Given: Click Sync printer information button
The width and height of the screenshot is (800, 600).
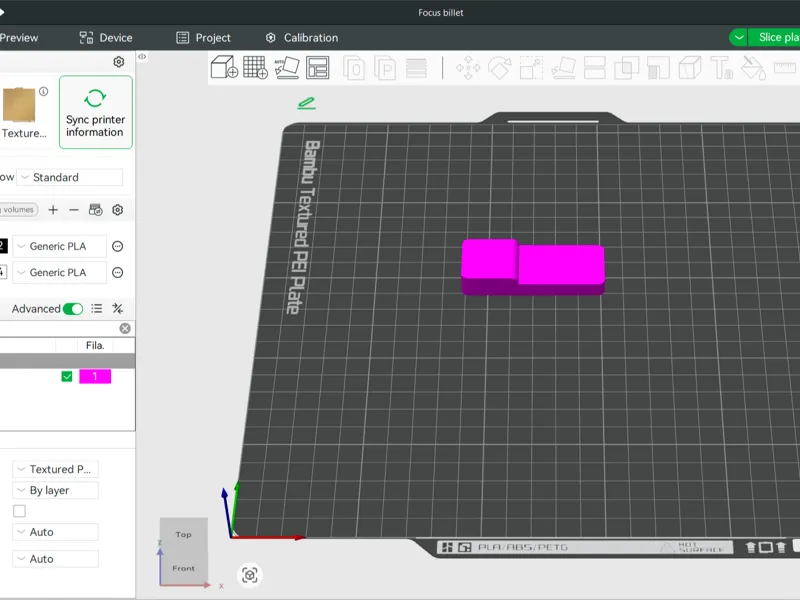Looking at the screenshot, I should [x=95, y=112].
